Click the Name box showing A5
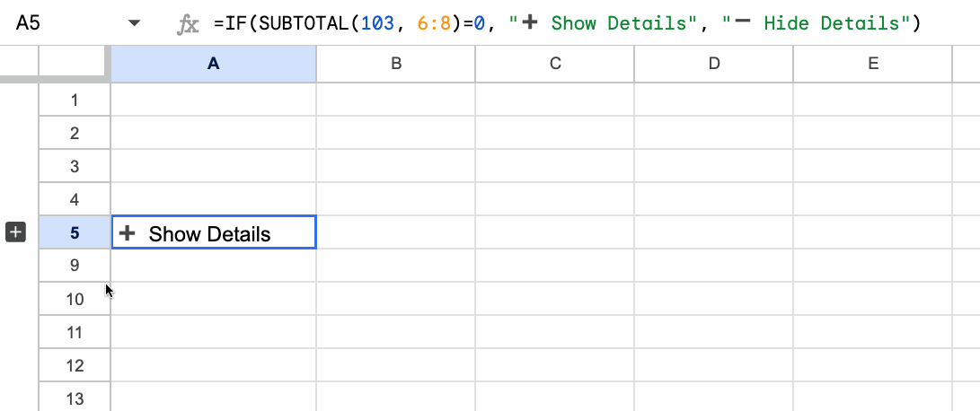980x411 pixels. click(x=54, y=24)
